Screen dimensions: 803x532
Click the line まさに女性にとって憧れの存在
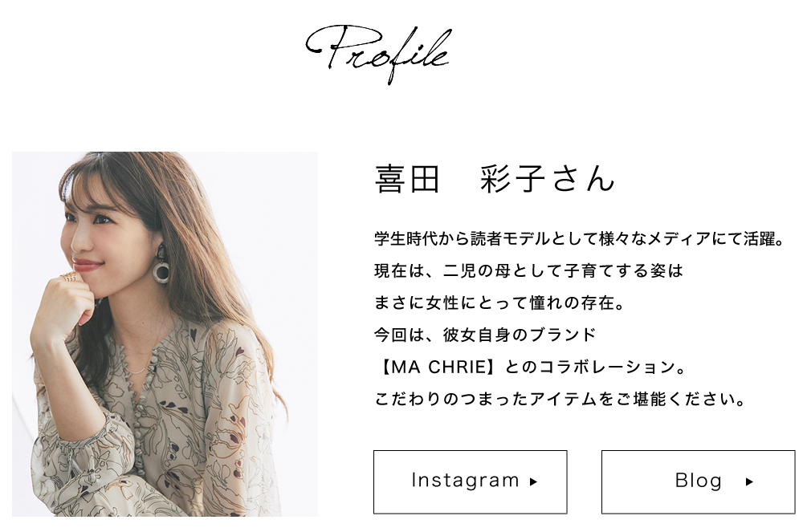click(x=499, y=303)
